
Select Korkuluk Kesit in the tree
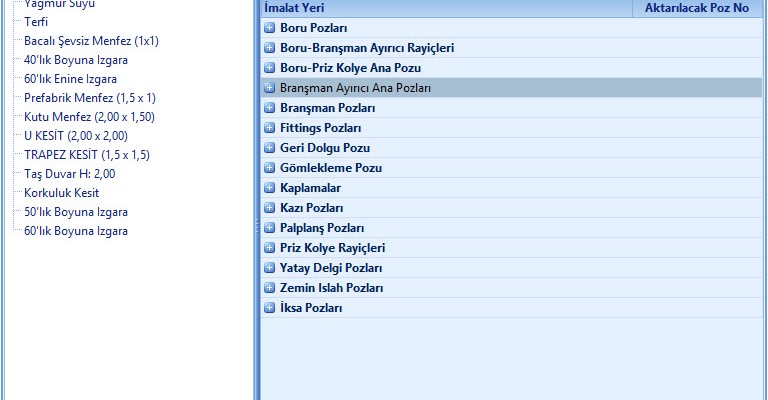pos(62,193)
